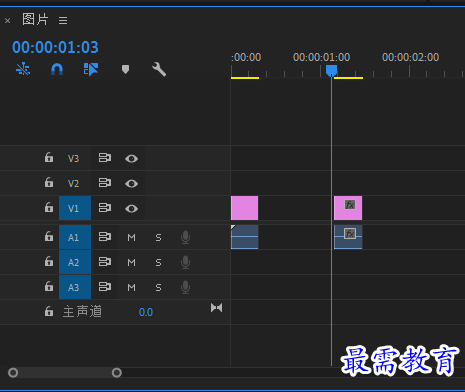This screenshot has width=465, height=392.
Task: Toggle sync lock for A3
Action: coord(105,287)
